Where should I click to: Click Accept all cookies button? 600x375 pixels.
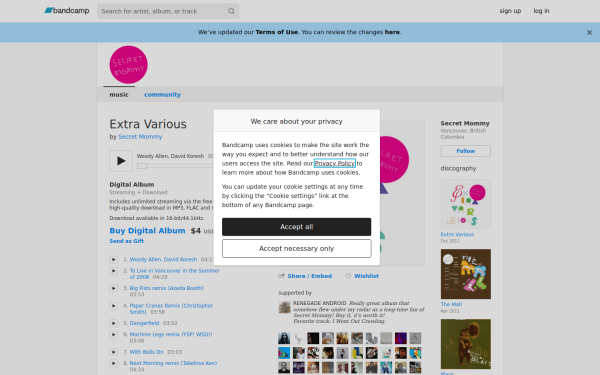coord(297,227)
